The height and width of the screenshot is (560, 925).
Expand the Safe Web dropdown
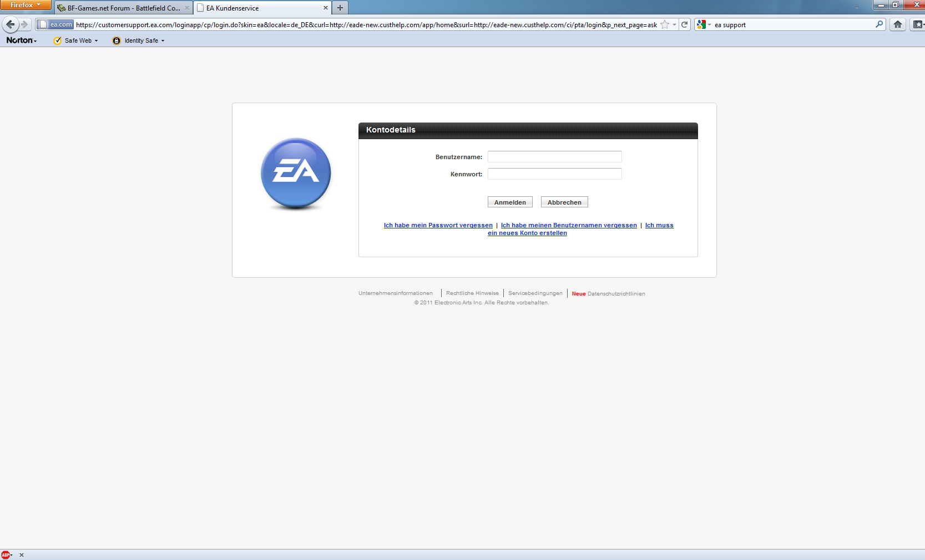pyautogui.click(x=96, y=40)
